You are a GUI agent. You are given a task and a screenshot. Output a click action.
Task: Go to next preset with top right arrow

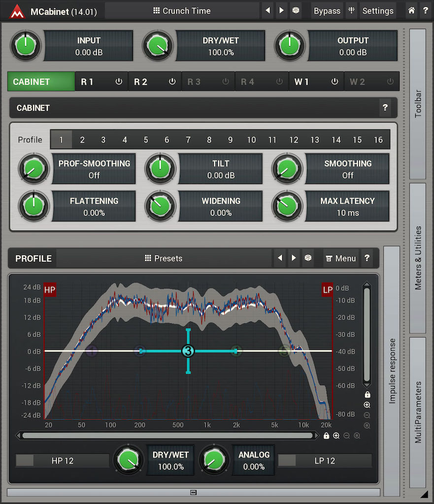[281, 10]
